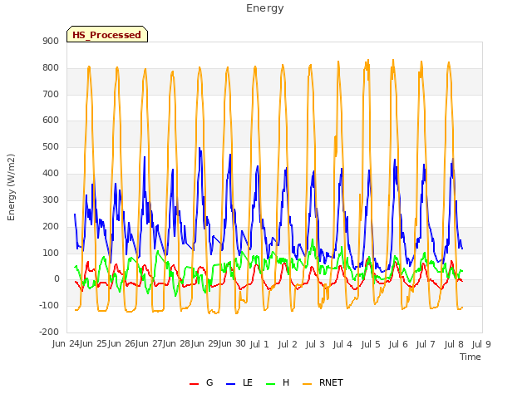The image size is (532, 399).
Task: Click the orange RNET legend color marker
Action: (x=307, y=384)
